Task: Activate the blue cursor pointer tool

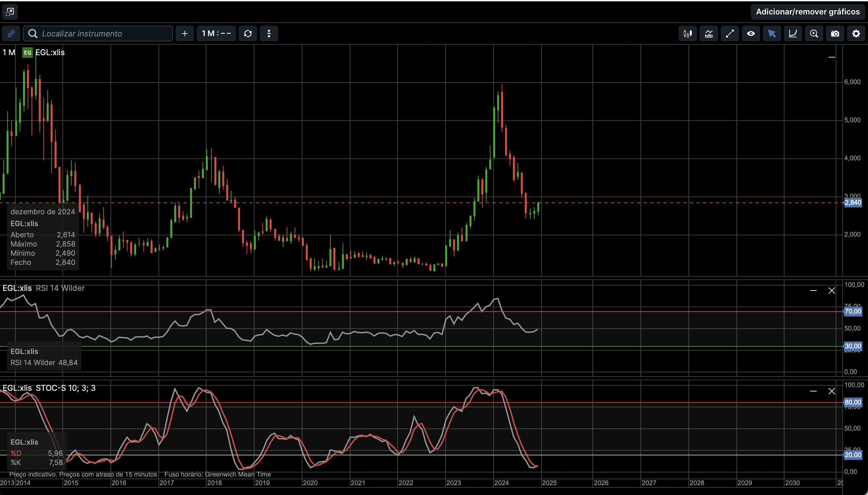Action: (772, 34)
